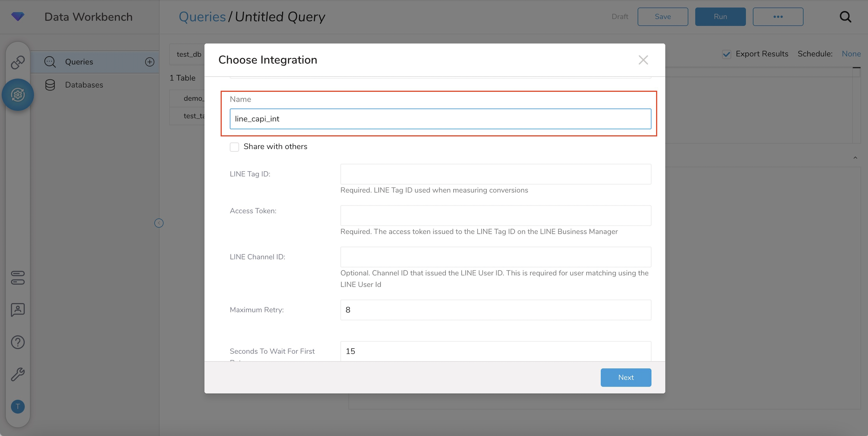Click the Schedule None link

coord(851,54)
